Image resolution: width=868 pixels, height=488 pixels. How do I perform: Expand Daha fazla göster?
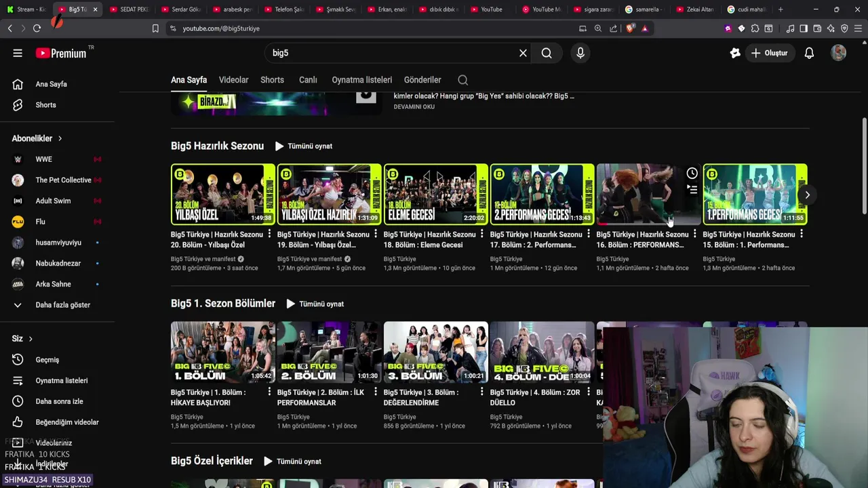[x=57, y=305]
